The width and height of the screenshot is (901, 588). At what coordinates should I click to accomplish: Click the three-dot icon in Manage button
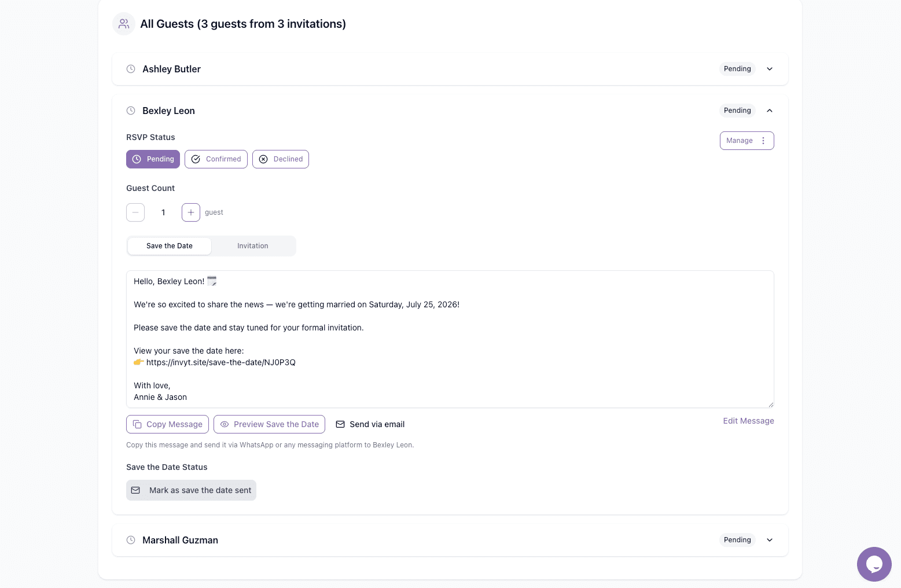click(763, 141)
